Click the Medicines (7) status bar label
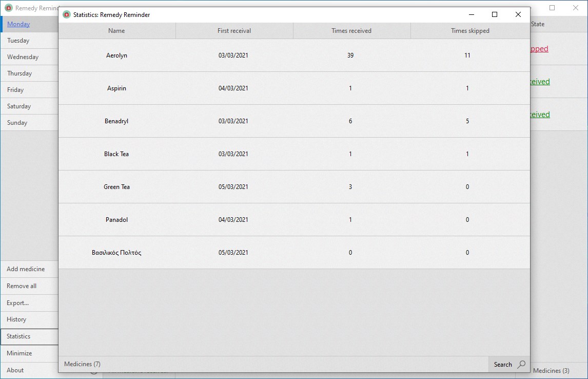The width and height of the screenshot is (588, 379). tap(82, 364)
